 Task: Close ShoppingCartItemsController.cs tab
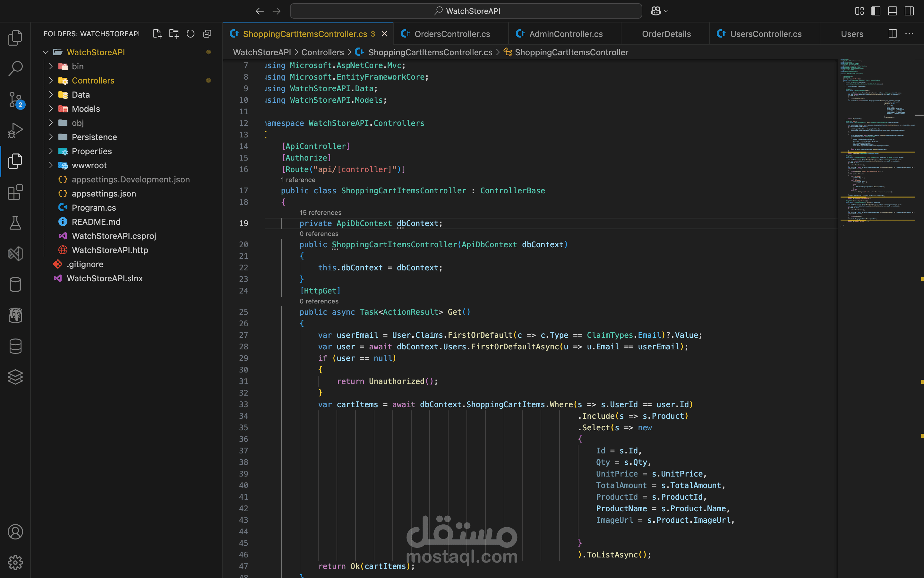(x=384, y=34)
